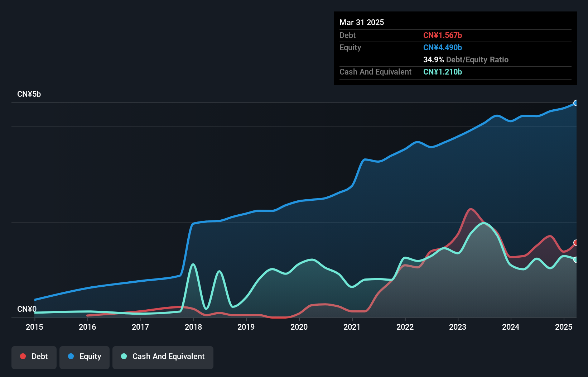588x377 pixels.
Task: Toggle the Equity series legend button
Action: point(85,357)
